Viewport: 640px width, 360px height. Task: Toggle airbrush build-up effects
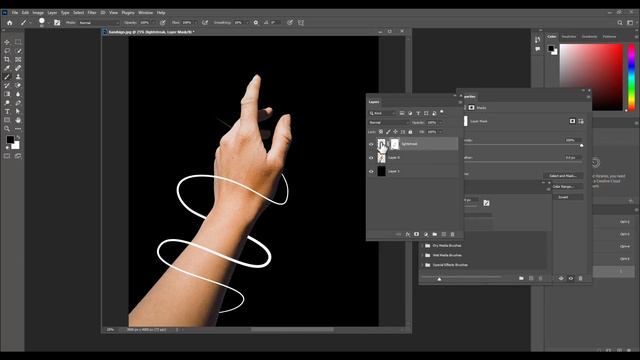pos(205,23)
